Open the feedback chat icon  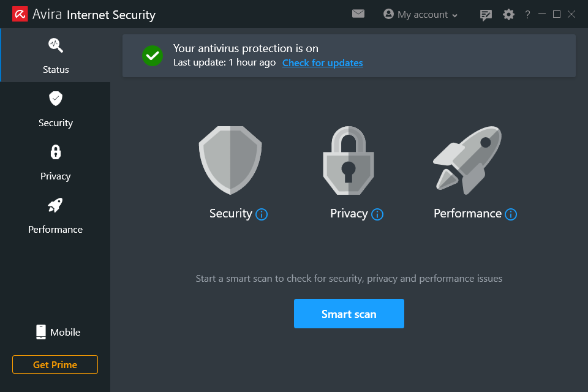click(486, 15)
